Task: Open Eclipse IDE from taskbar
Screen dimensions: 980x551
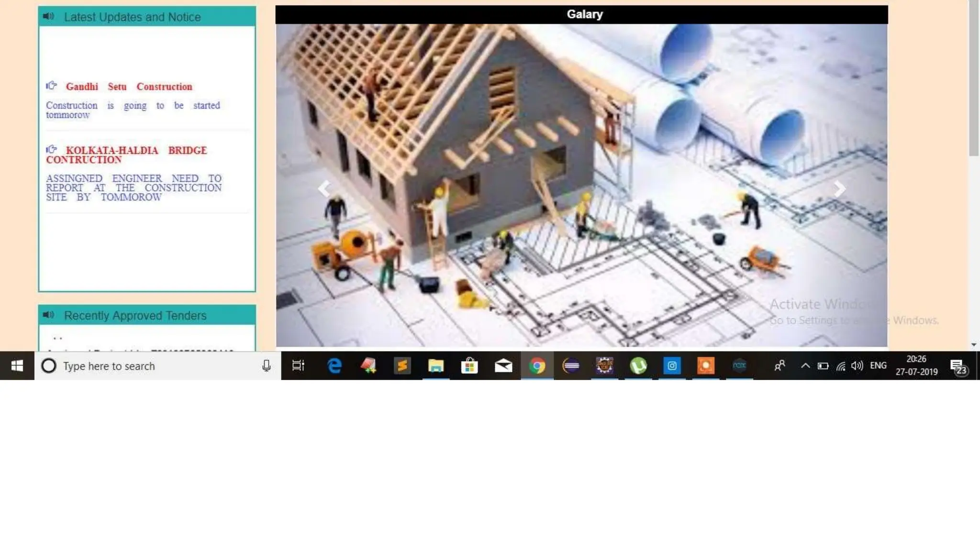Action: 571,366
